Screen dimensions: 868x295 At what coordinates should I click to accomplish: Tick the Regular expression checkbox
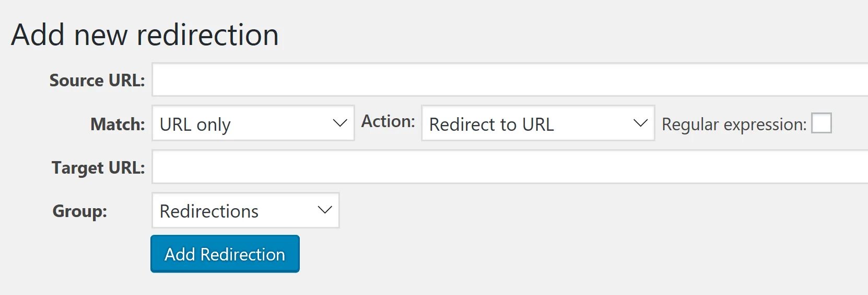point(821,123)
